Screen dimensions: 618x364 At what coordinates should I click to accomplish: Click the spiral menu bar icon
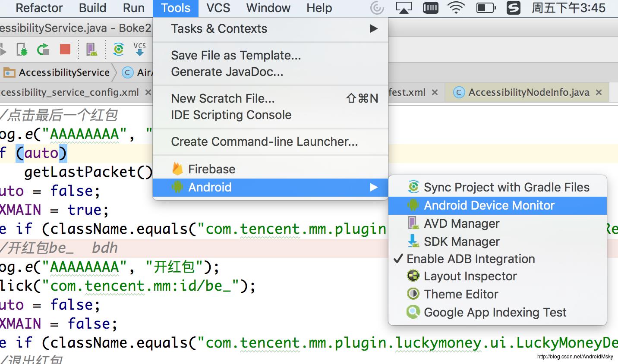[x=377, y=8]
